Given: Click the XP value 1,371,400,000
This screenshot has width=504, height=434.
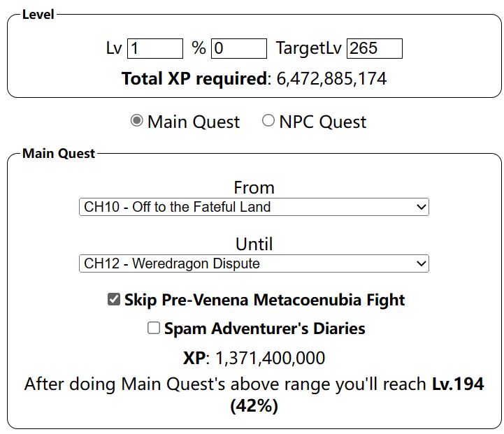Looking at the screenshot, I should point(270,359).
